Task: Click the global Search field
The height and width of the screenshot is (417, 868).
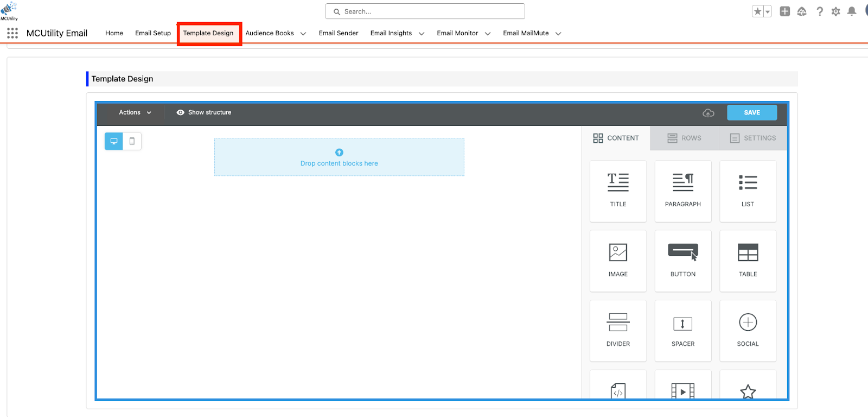Action: coord(425,11)
